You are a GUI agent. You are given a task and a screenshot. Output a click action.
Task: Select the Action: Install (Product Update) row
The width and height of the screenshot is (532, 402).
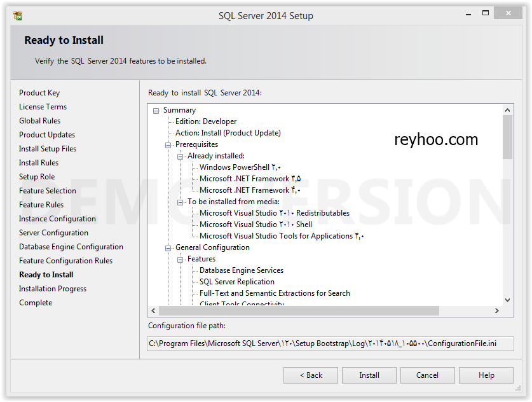coord(228,133)
